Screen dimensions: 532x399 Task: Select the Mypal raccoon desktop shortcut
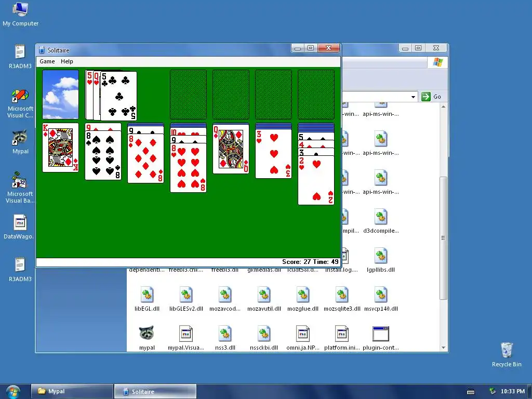pyautogui.click(x=20, y=142)
